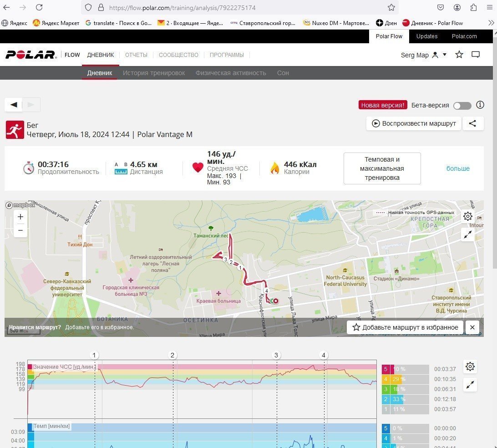Open browser extensions puzzle icon
Image resolution: width=497 pixels, height=448 pixels.
click(x=473, y=7)
